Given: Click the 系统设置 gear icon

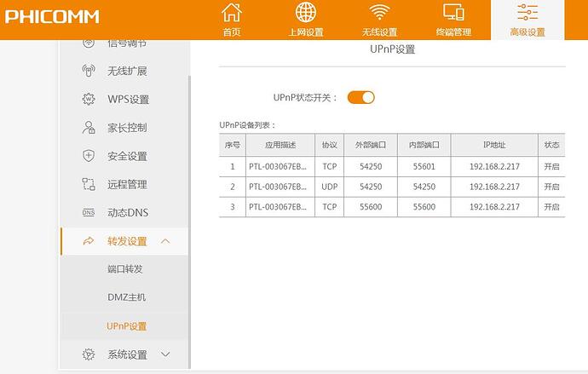Looking at the screenshot, I should [89, 354].
